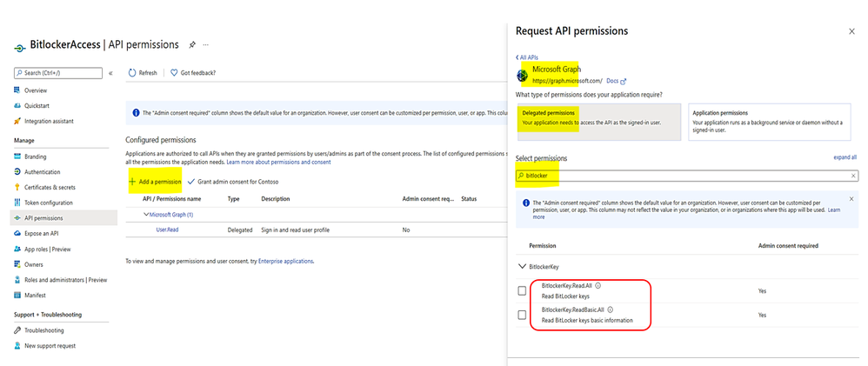Screen dimensions: 868x366
Task: Click the Owners icon in sidebar
Action: (x=17, y=264)
